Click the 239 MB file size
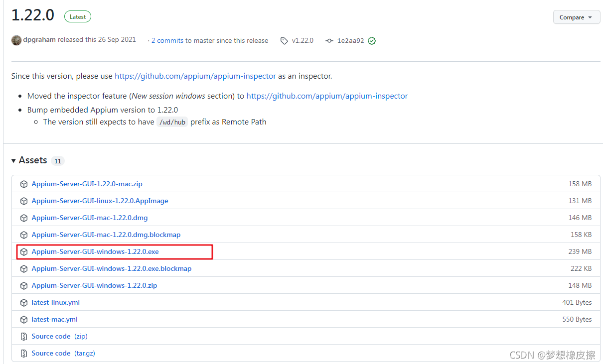This screenshot has width=603, height=364. click(580, 251)
